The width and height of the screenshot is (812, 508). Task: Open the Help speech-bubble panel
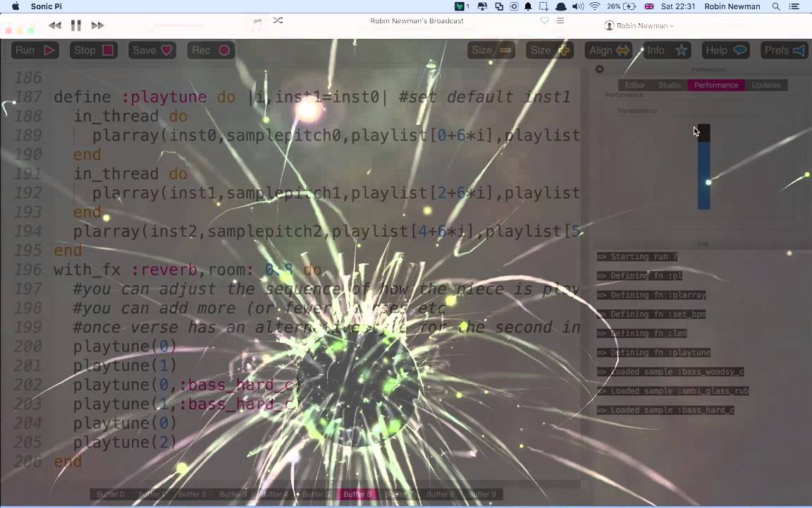pyautogui.click(x=725, y=50)
